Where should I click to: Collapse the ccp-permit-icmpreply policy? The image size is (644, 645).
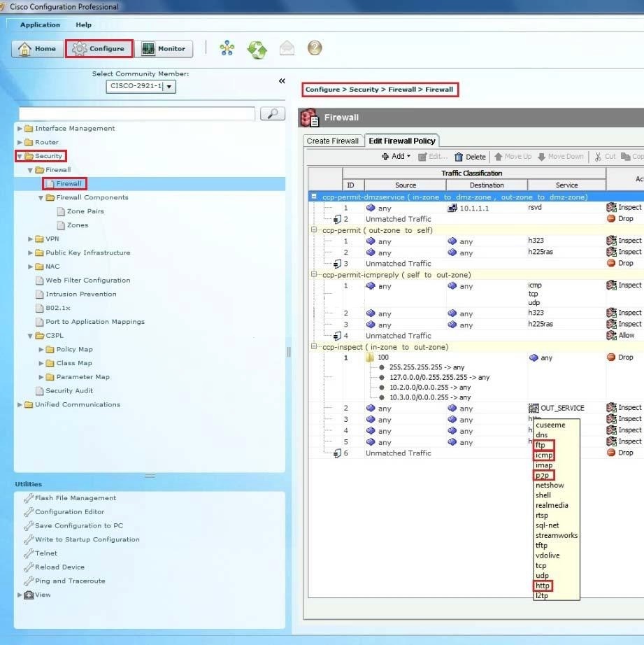click(x=314, y=274)
